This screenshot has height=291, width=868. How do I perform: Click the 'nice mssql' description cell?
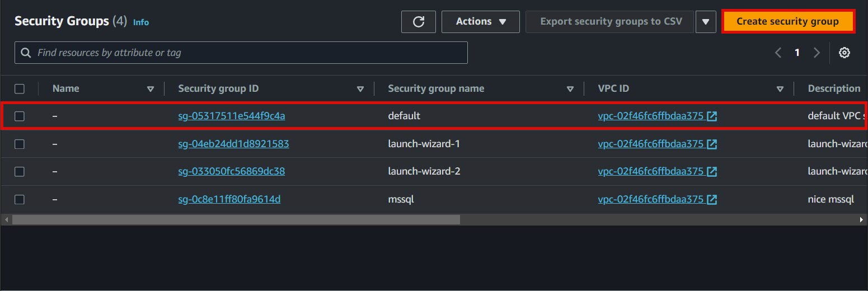tap(831, 199)
